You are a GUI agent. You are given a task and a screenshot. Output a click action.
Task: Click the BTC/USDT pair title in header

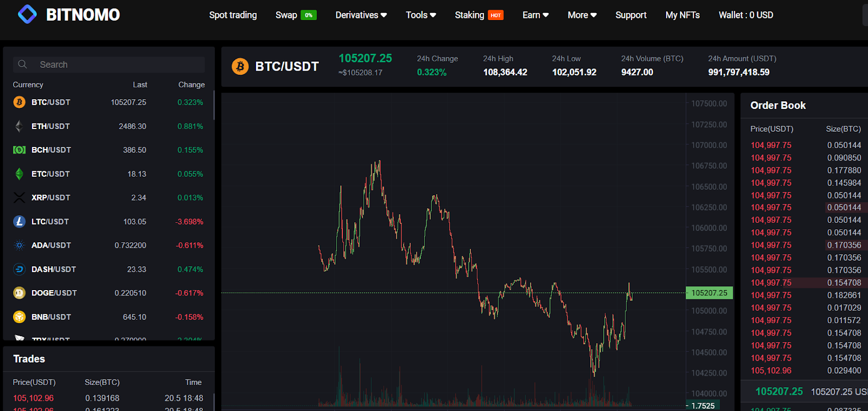[287, 66]
